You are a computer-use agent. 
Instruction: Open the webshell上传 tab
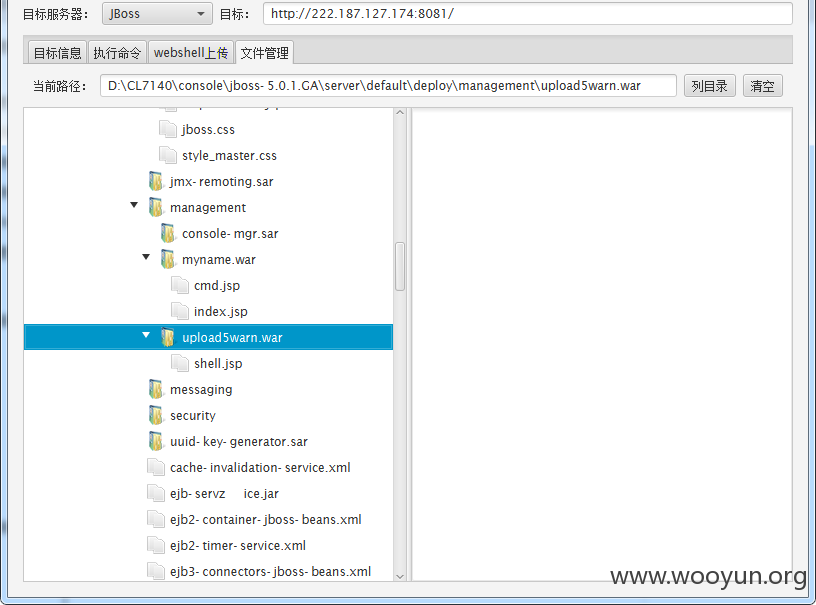tap(190, 53)
